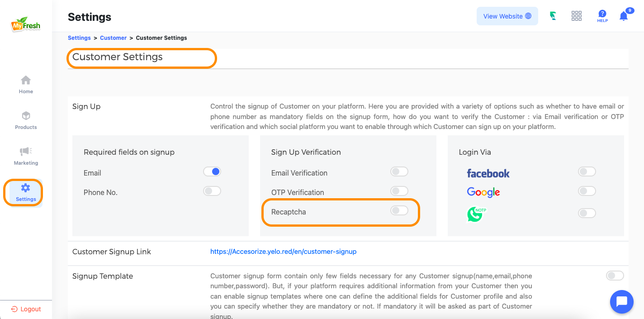Viewport: 644px width, 319px height.
Task: Turn on Recaptcha toggle
Action: pyautogui.click(x=399, y=210)
